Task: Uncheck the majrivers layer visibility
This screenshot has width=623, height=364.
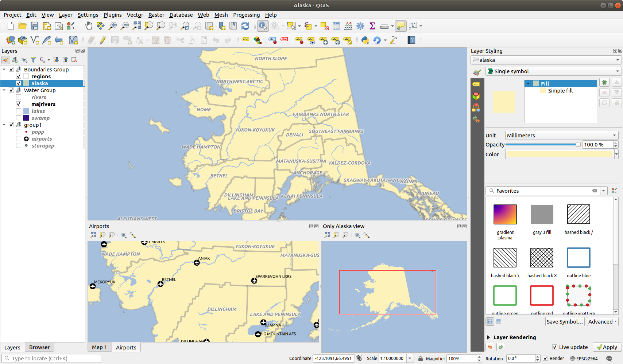Action: (19, 104)
